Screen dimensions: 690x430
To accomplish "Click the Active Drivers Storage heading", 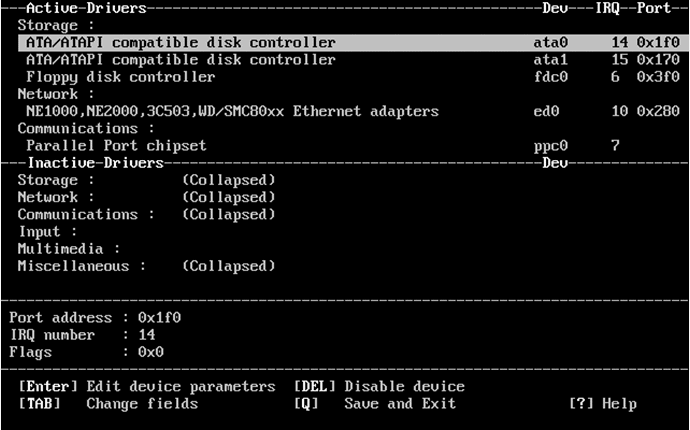I will click(x=56, y=25).
